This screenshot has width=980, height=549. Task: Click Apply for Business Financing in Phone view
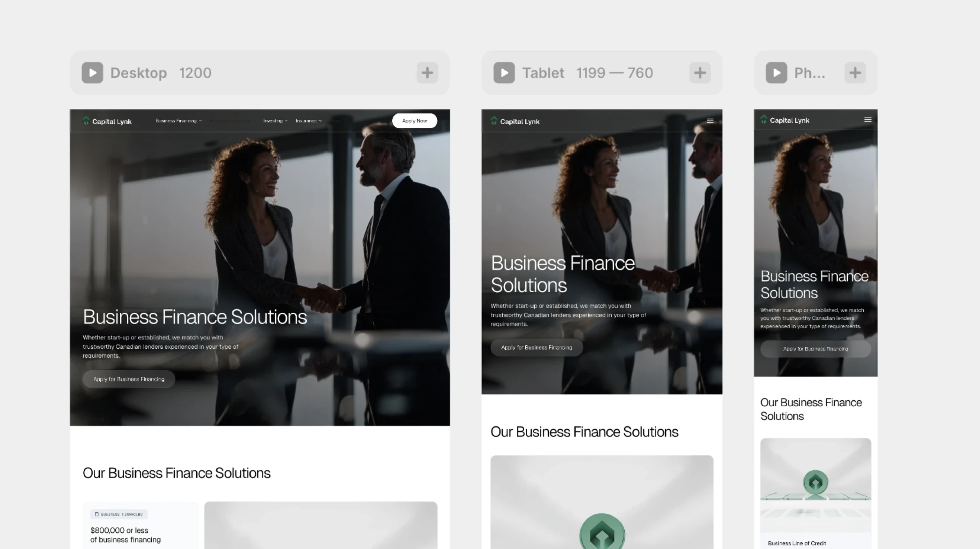[x=816, y=349]
